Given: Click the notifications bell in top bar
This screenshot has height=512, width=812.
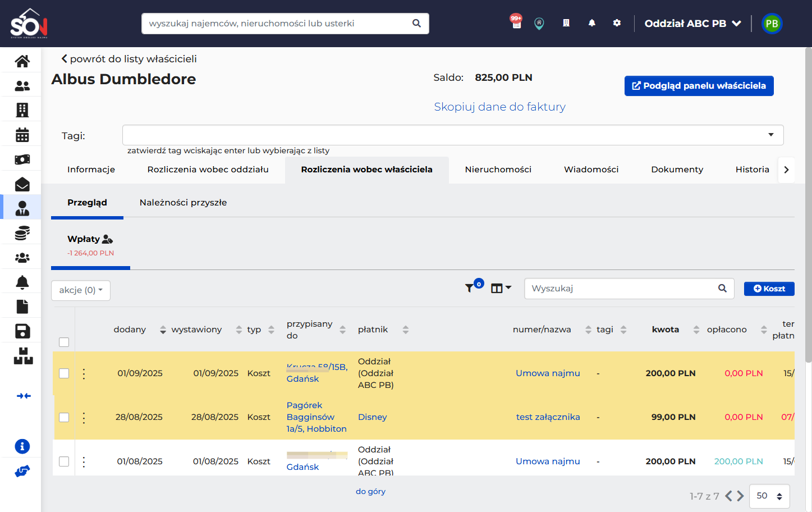Looking at the screenshot, I should pos(591,23).
